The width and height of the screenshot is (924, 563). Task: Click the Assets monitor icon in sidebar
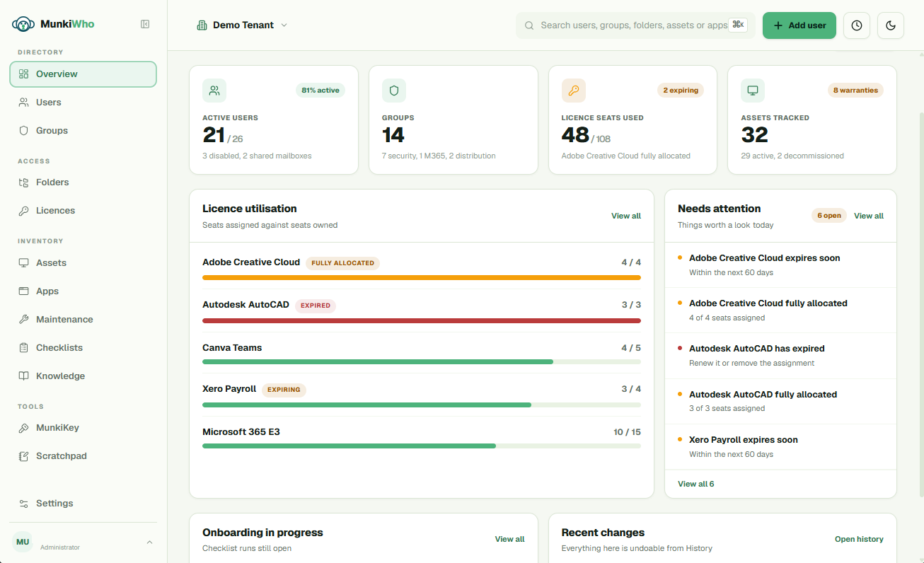[x=23, y=262]
